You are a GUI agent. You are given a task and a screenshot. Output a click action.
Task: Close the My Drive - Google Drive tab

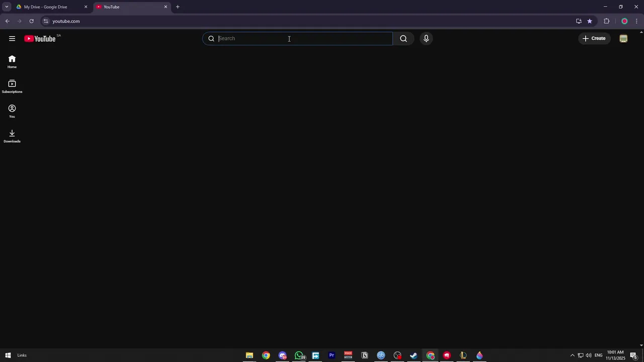pos(86,7)
